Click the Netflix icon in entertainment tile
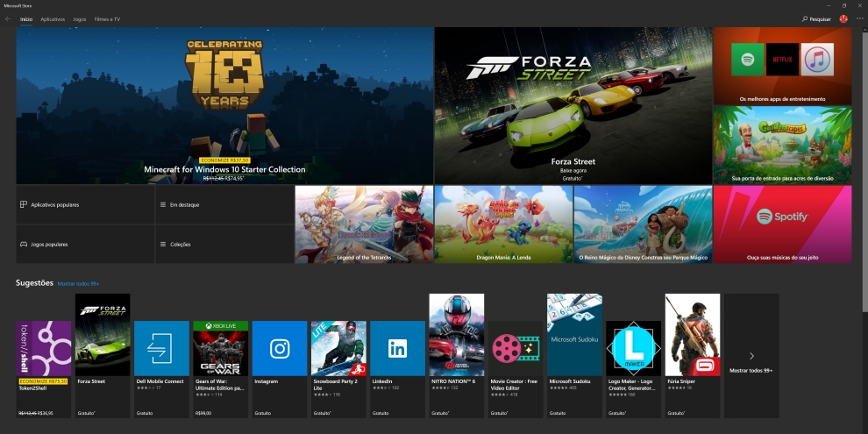This screenshot has width=868, height=434. (x=782, y=60)
